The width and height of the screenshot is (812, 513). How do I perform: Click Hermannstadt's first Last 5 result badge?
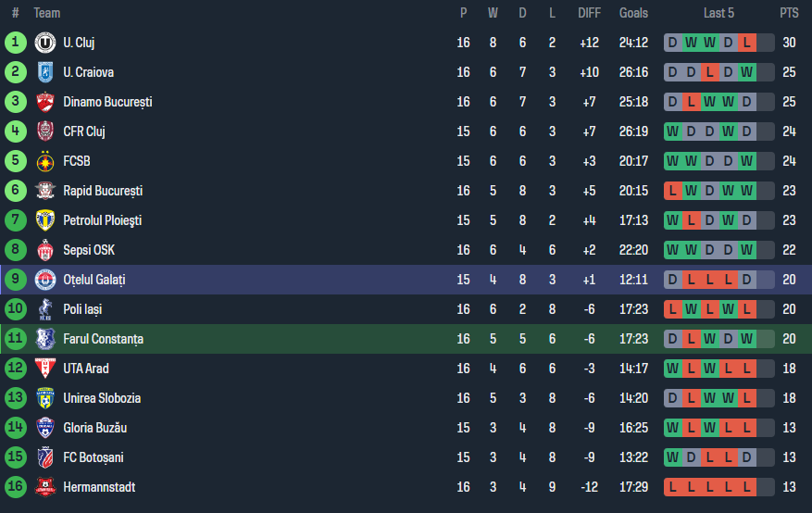pyautogui.click(x=672, y=487)
